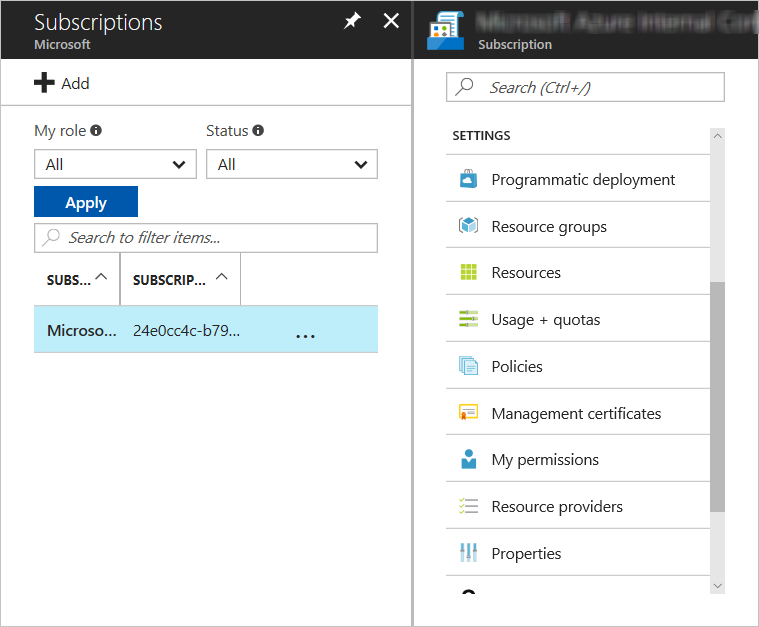Open Programmatic deployment settings
Image resolution: width=759 pixels, height=627 pixels.
(578, 179)
